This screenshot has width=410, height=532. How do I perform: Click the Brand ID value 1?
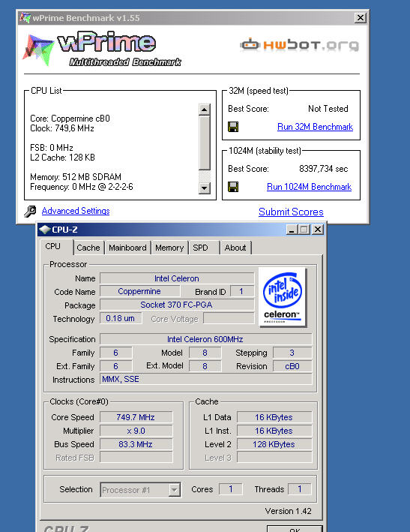pos(241,291)
